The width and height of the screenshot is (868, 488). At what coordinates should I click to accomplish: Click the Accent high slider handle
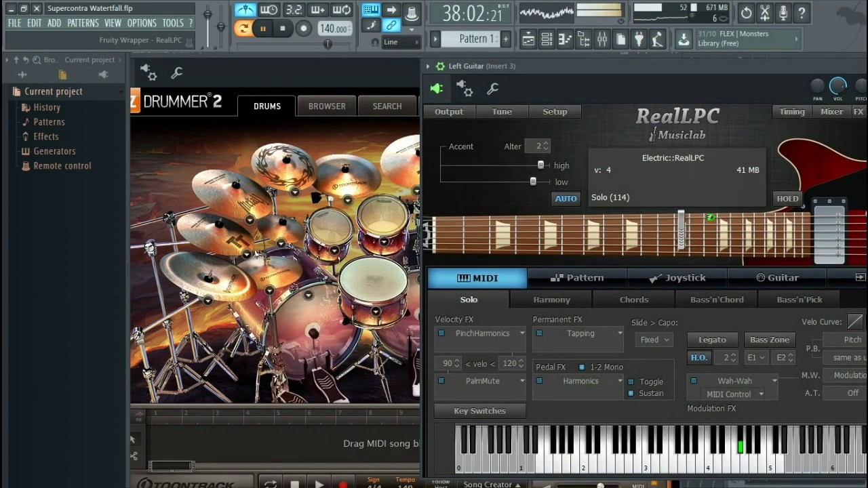click(540, 165)
